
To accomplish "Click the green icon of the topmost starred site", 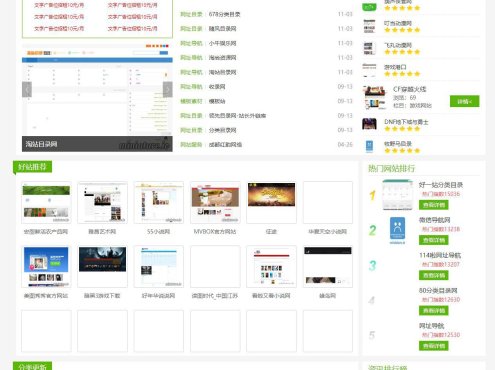I will click(x=369, y=7).
